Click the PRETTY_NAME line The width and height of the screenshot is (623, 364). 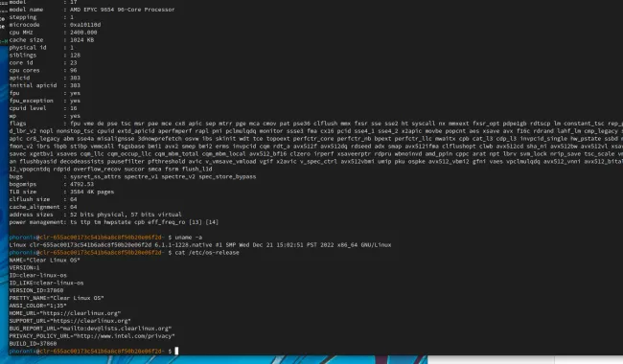point(57,298)
